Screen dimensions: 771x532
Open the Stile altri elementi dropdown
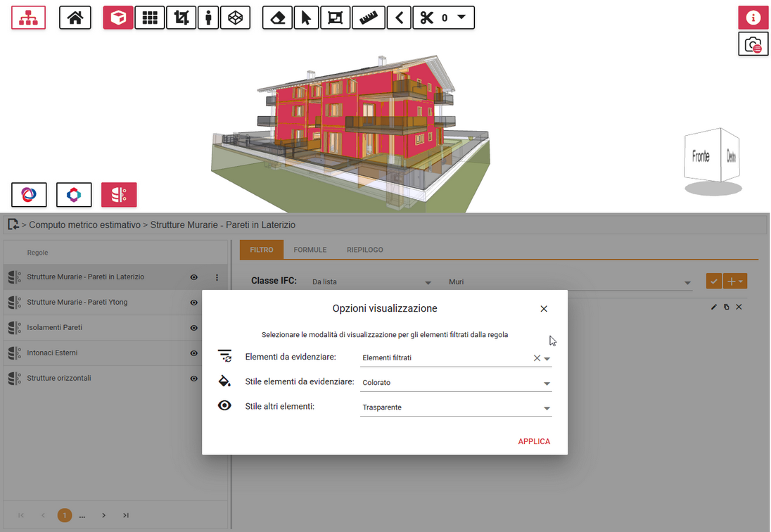[x=547, y=408]
